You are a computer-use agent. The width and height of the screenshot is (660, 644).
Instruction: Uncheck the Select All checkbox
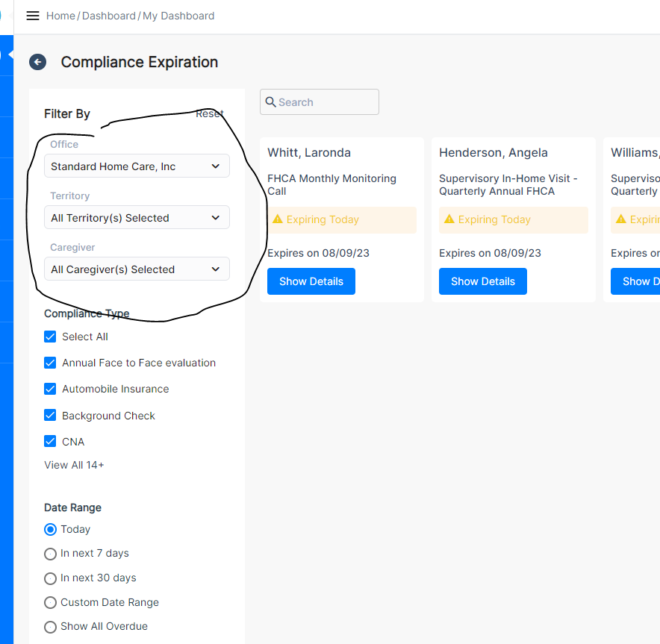[50, 337]
